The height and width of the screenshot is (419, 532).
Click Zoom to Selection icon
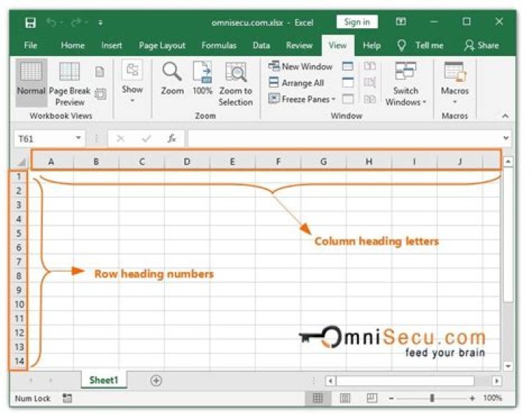(236, 72)
